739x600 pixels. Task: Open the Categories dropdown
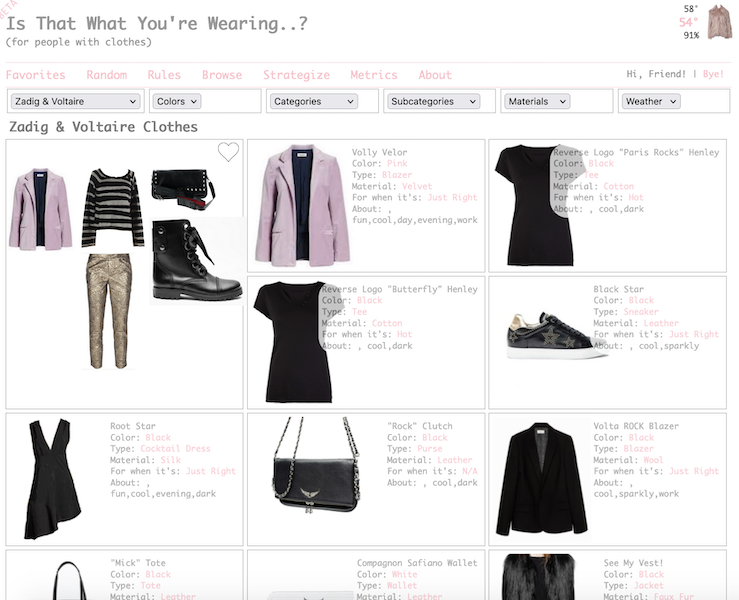click(x=313, y=101)
